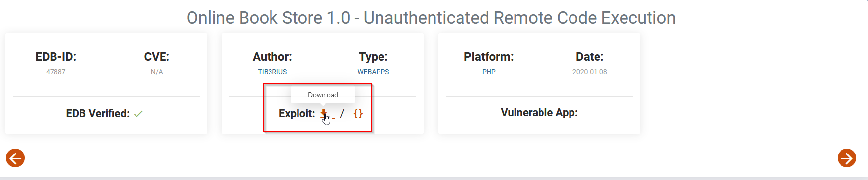The width and height of the screenshot is (868, 180).
Task: Click the green EDB Verified checkmark
Action: (x=138, y=114)
